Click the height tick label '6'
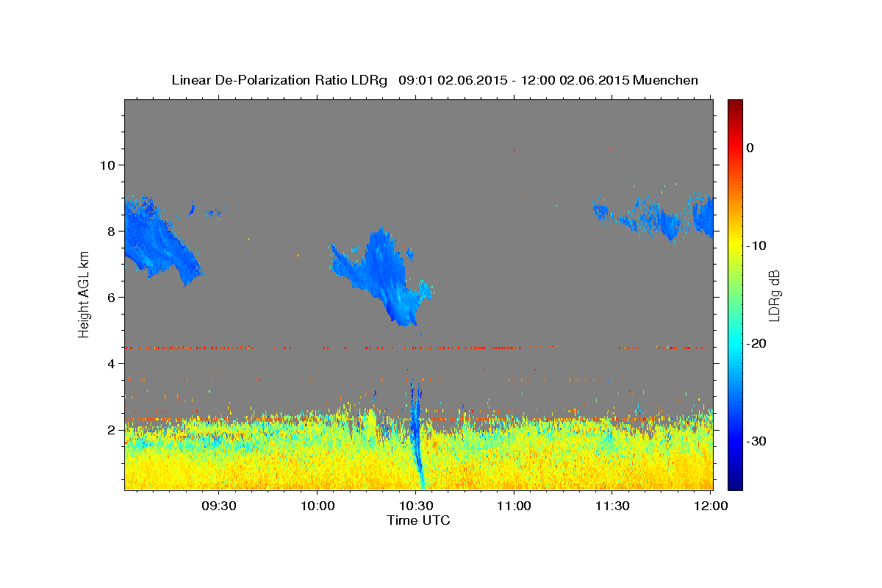Screen dimensions: 882x588 click(110, 297)
